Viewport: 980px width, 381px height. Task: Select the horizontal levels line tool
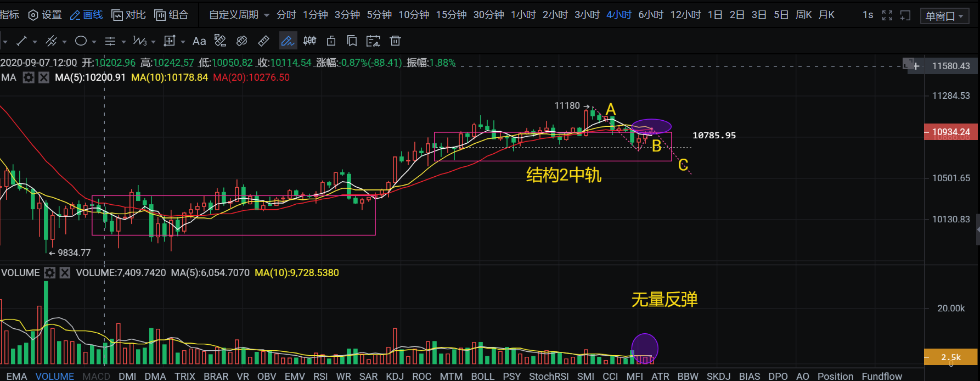click(x=110, y=41)
